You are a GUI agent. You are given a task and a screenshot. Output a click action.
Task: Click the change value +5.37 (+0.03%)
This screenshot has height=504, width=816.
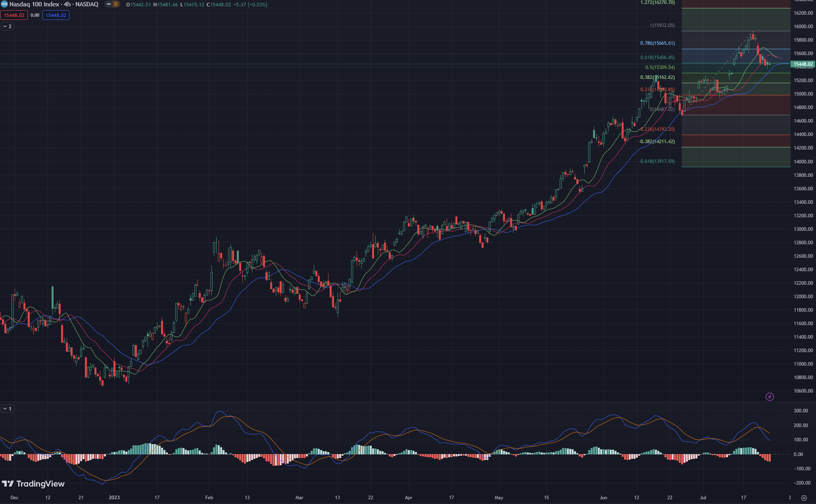click(250, 5)
